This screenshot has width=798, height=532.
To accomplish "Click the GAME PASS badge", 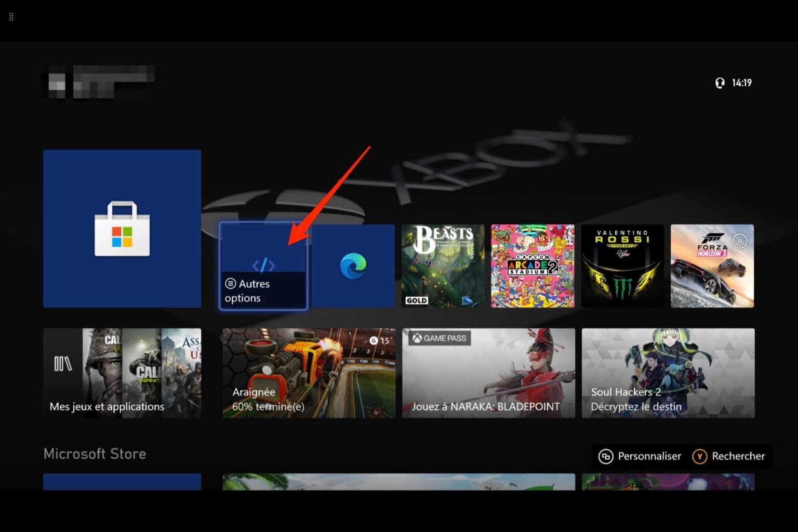I will click(x=440, y=338).
